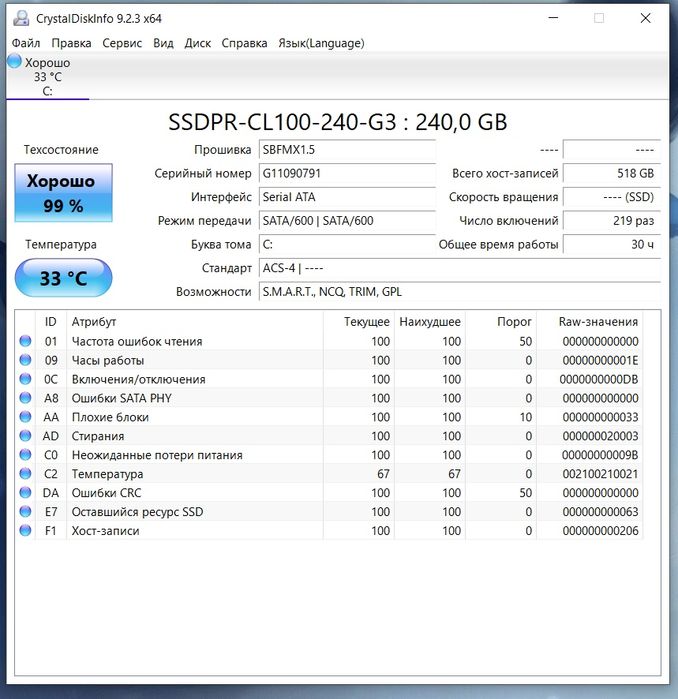Viewport: 678px width, 699px height.
Task: Click the Интерфейс field Serial ATA
Action: click(x=347, y=197)
